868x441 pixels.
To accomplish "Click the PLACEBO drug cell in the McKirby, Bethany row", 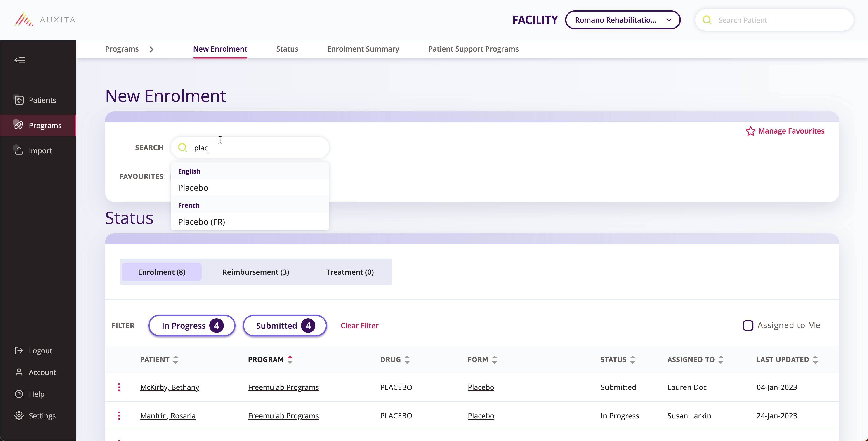I will pyautogui.click(x=396, y=387).
